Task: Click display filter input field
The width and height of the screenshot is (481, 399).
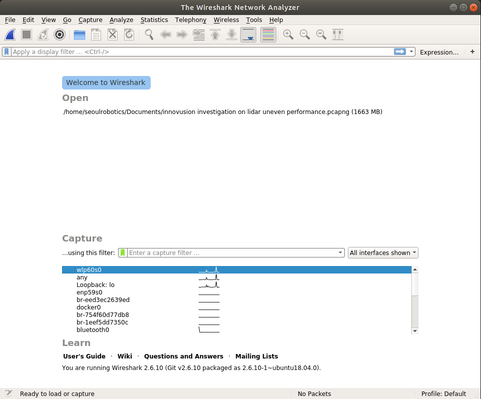Action: [202, 52]
